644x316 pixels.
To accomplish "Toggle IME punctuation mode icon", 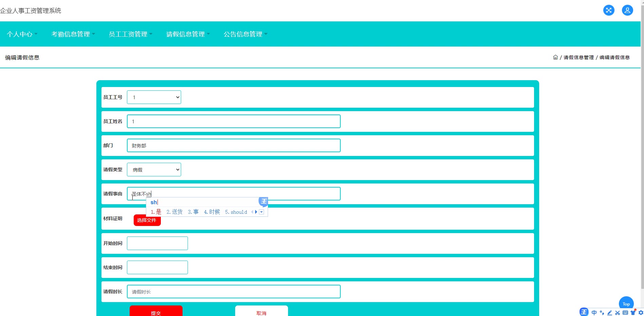I will click(x=602, y=313).
